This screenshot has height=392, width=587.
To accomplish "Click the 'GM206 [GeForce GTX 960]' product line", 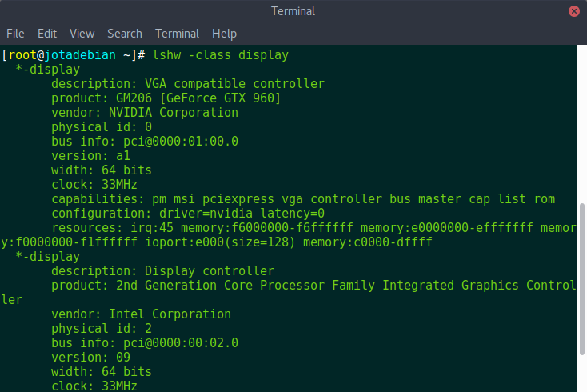I will click(166, 98).
